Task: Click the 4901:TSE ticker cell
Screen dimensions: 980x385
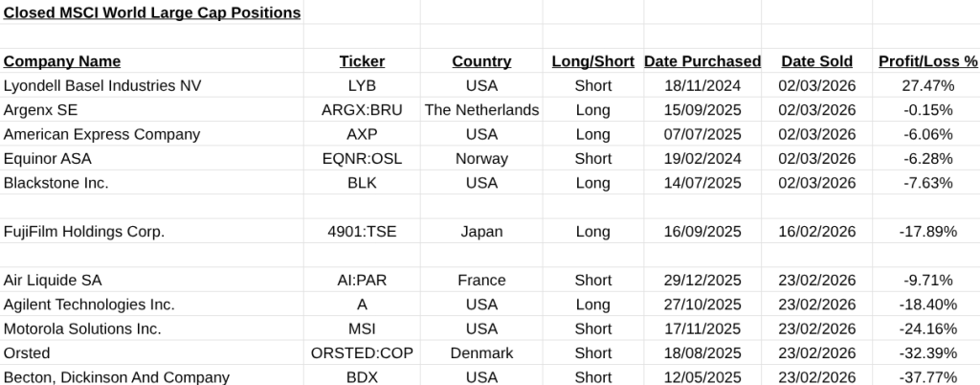Action: (362, 231)
